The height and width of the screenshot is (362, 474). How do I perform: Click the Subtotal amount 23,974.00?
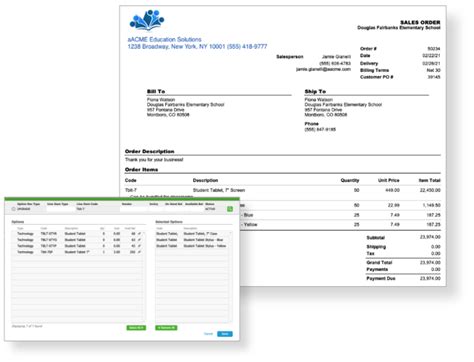[x=430, y=237]
